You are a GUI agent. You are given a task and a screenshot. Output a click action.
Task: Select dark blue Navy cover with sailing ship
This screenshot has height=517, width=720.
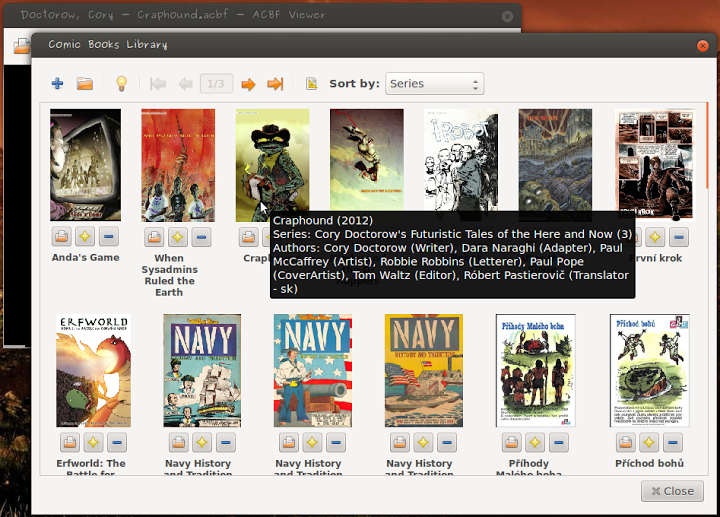(x=202, y=371)
